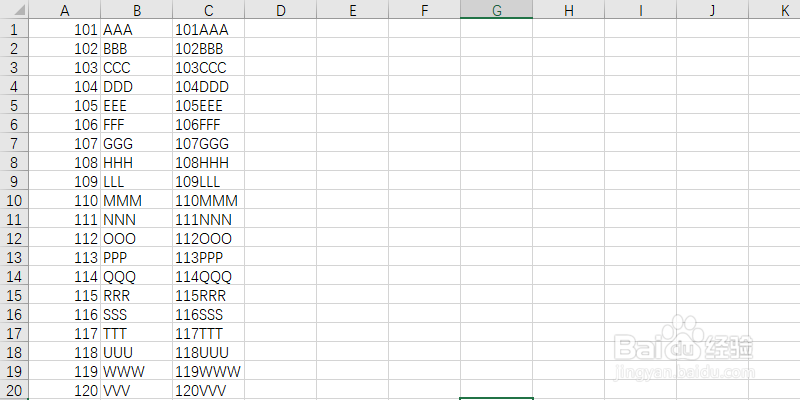The height and width of the screenshot is (400, 800).
Task: Select row 5 header
Action: click(x=14, y=105)
